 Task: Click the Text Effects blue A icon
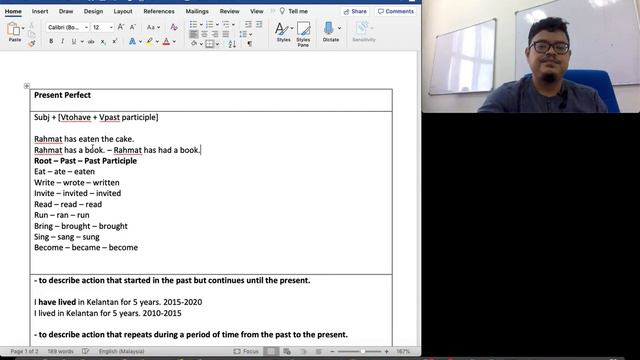point(132,42)
